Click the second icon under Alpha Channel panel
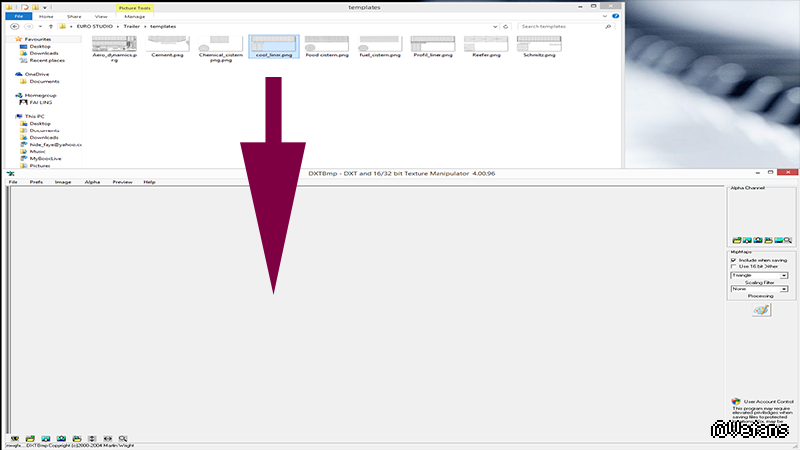Image resolution: width=800 pixels, height=450 pixels. [747, 240]
